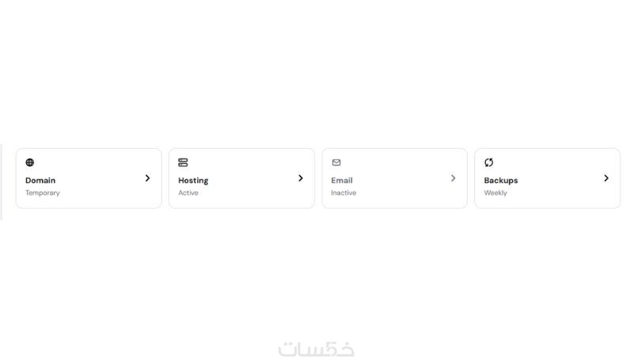Viewport: 633px width, 364px height.
Task: Click the Temporary status under Domain
Action: 43,193
